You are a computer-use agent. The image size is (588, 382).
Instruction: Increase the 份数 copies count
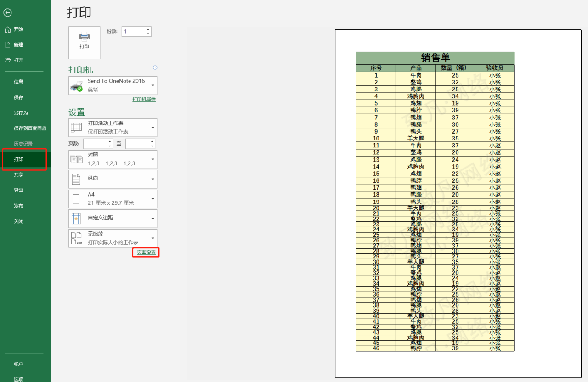[x=148, y=29]
